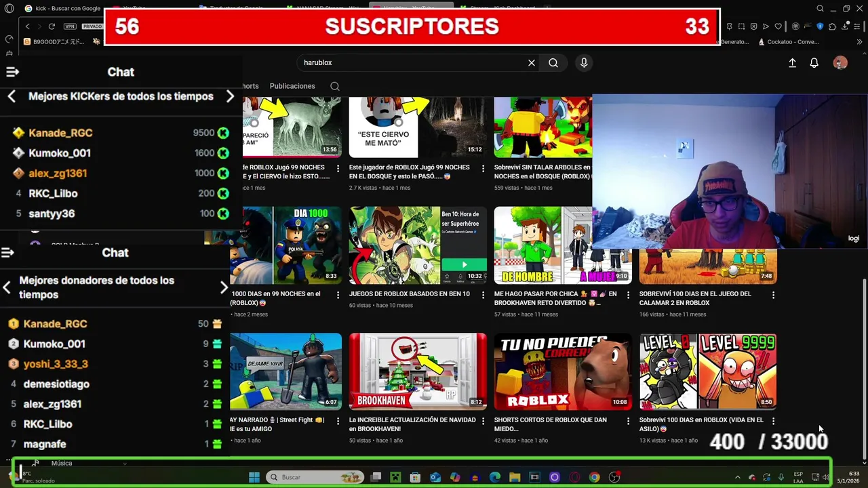Open the DIA 1000 police video thumbnail
This screenshot has width=868, height=488.
285,245
